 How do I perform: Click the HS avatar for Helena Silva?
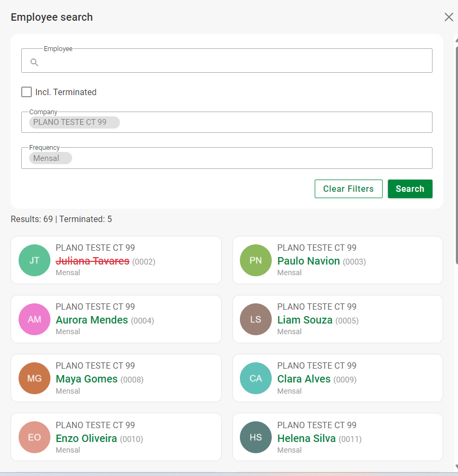point(256,438)
